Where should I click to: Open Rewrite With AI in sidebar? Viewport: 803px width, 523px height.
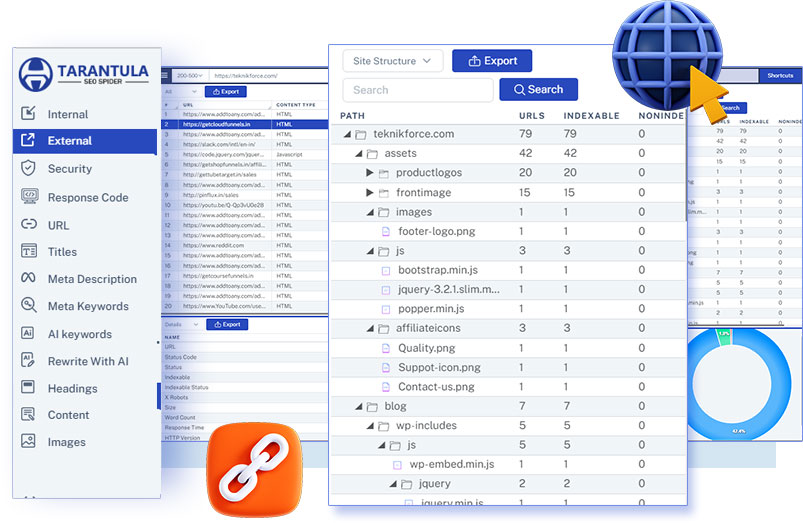(88, 361)
